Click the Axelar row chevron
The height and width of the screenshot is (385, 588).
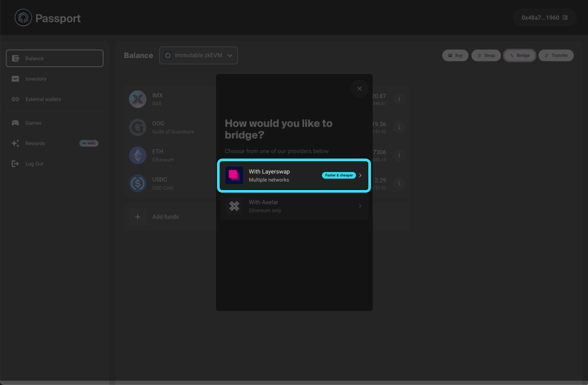point(360,206)
